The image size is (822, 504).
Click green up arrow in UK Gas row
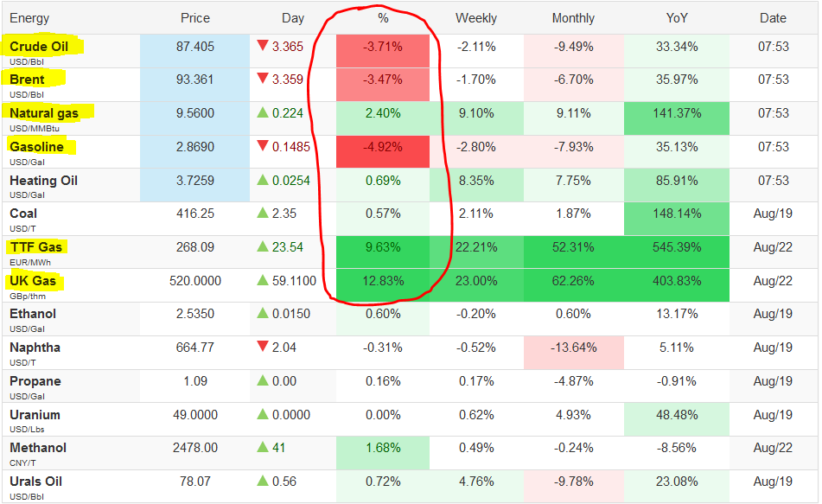pyautogui.click(x=263, y=280)
